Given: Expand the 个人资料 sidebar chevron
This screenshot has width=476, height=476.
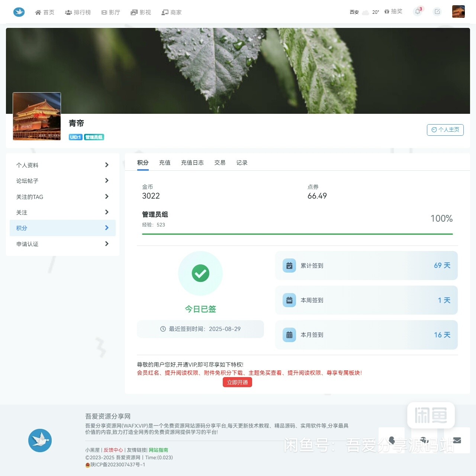Looking at the screenshot, I should (107, 165).
